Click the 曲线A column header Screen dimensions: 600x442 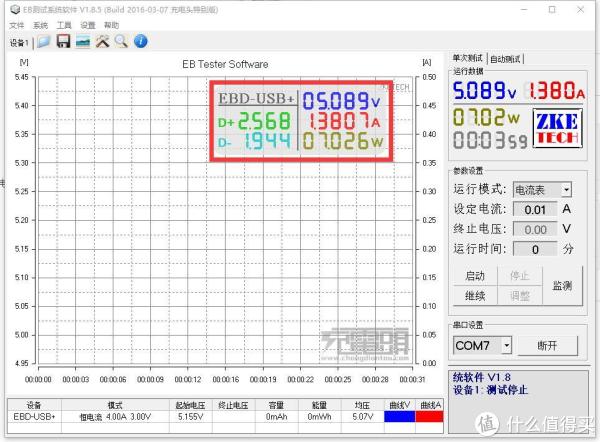point(430,405)
